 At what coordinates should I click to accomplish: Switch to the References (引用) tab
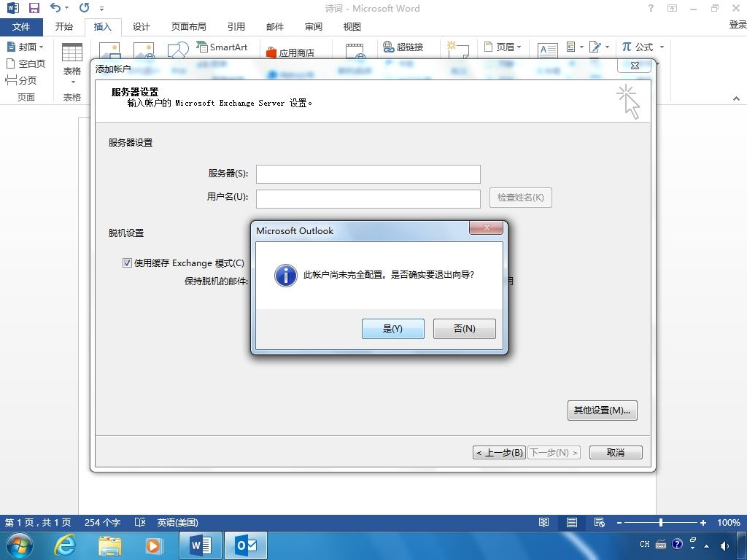click(236, 27)
